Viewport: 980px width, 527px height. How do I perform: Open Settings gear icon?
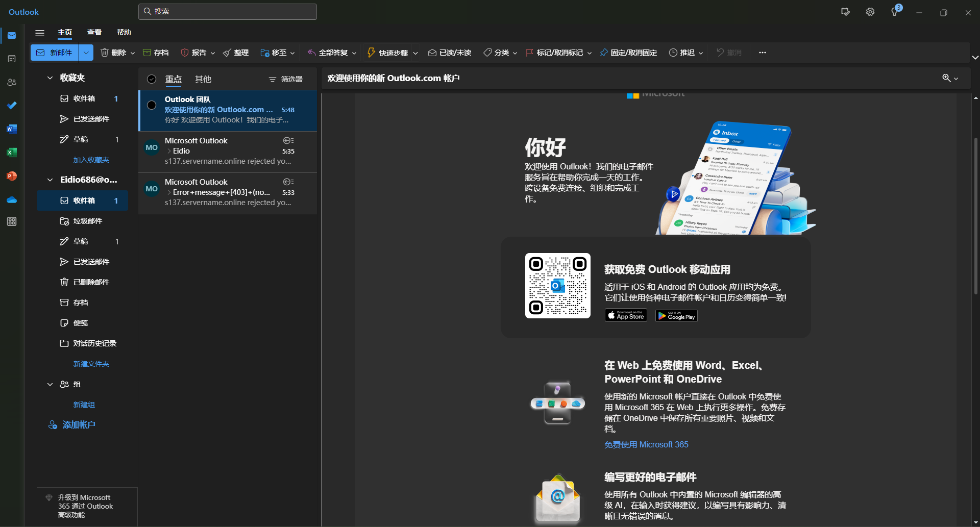(x=870, y=12)
